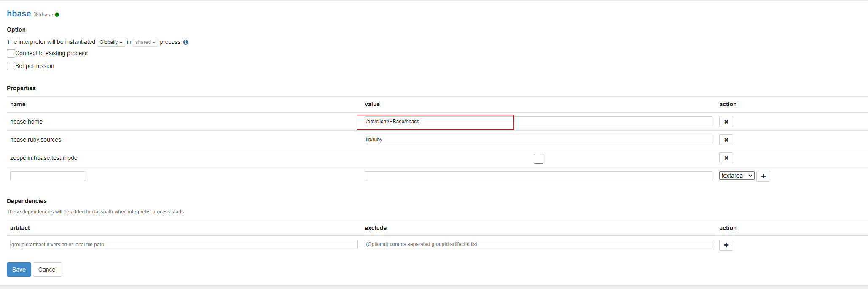Click the exclude artifacts input field
Screen dimensions: 868x289
[x=538, y=245]
